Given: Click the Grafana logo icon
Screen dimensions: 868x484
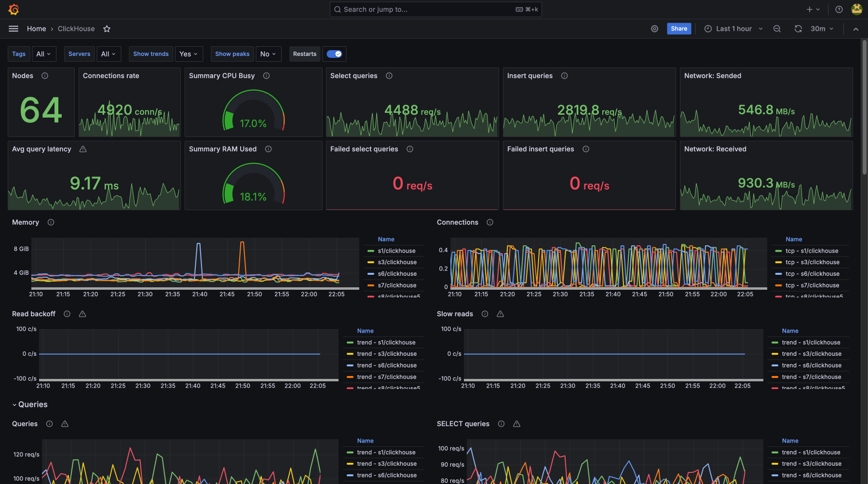Looking at the screenshot, I should pos(14,10).
